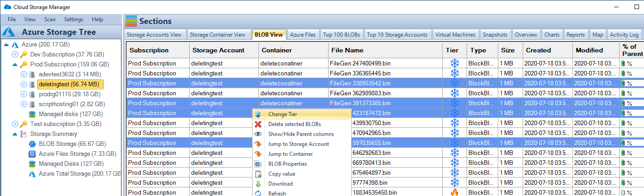Image resolution: width=644 pixels, height=196 pixels.
Task: Click the snowflake tier icon for FileGen 247400499.bin
Action: tap(454, 63)
